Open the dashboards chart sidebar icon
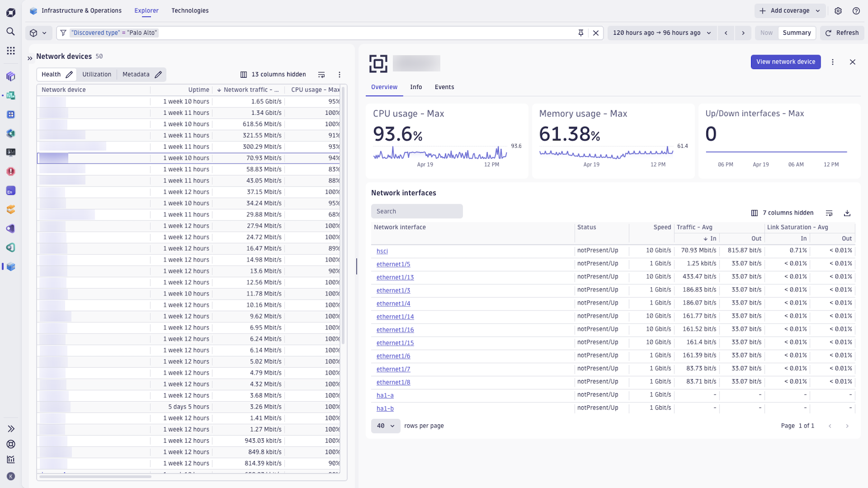Viewport: 868px width, 488px height. point(11,460)
